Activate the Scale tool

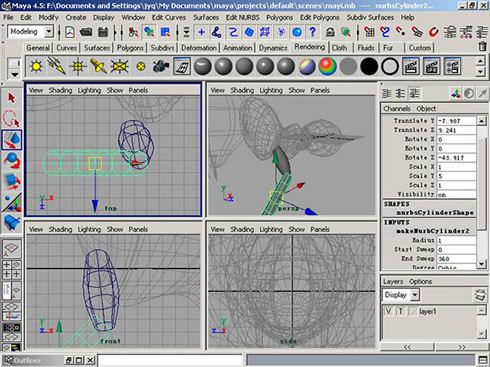[12, 181]
